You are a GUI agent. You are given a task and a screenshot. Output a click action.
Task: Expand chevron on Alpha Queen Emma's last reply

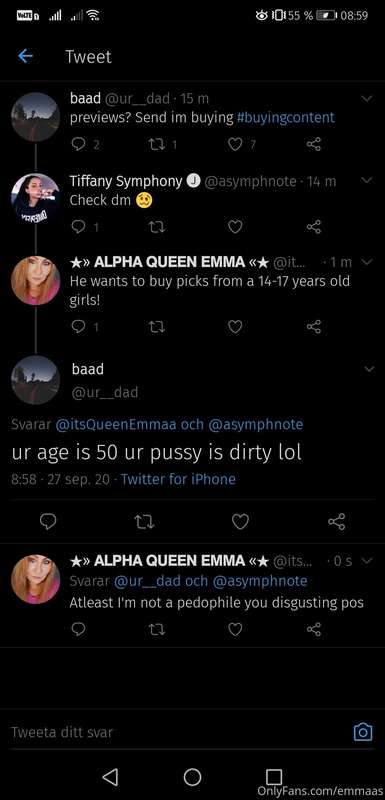pyautogui.click(x=367, y=561)
